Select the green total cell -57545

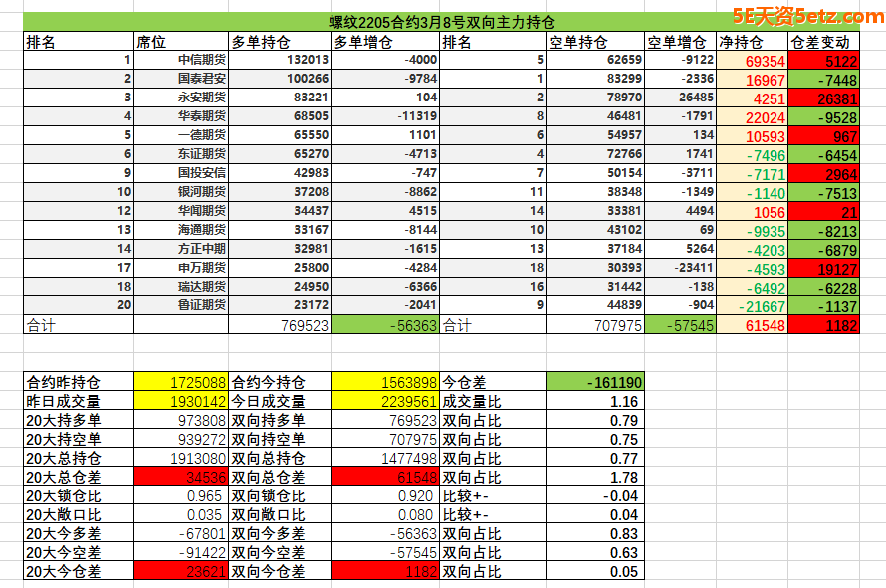click(679, 325)
